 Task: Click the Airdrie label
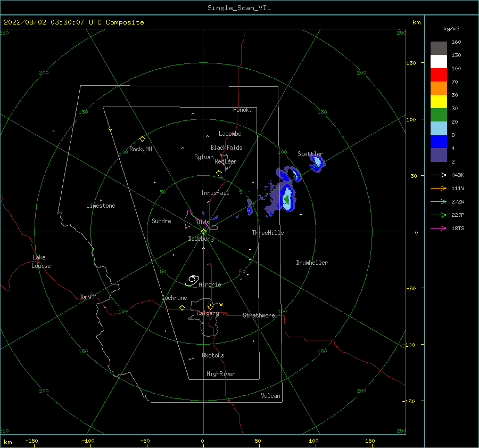(210, 284)
